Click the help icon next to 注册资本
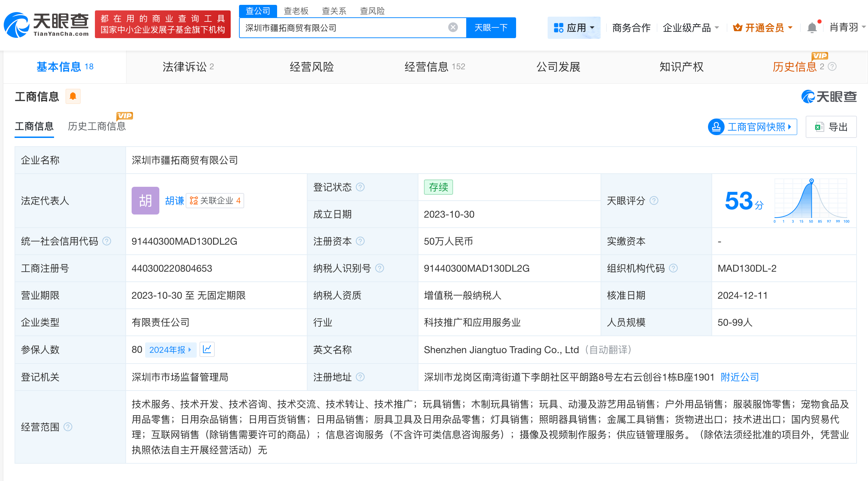Viewport: 868px width, 481px height. 361,241
